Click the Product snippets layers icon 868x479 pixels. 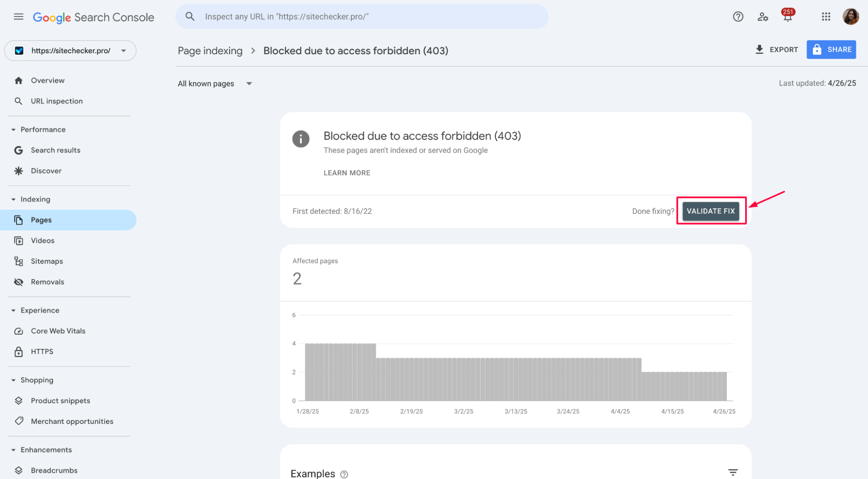[x=19, y=400]
